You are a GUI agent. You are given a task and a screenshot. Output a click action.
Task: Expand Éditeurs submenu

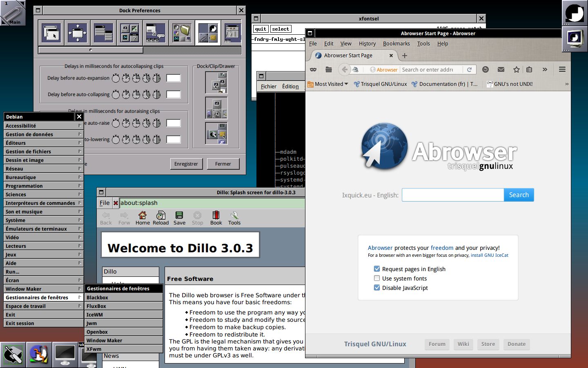point(44,143)
